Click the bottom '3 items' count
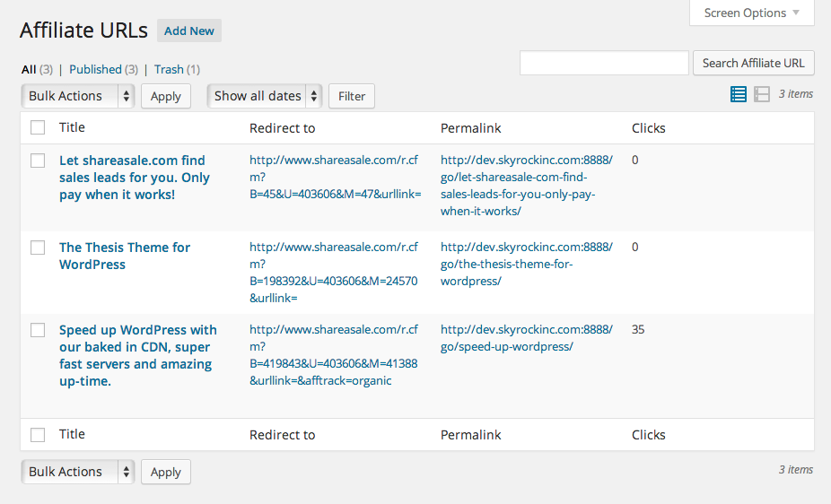Image resolution: width=831 pixels, height=504 pixels. [795, 470]
